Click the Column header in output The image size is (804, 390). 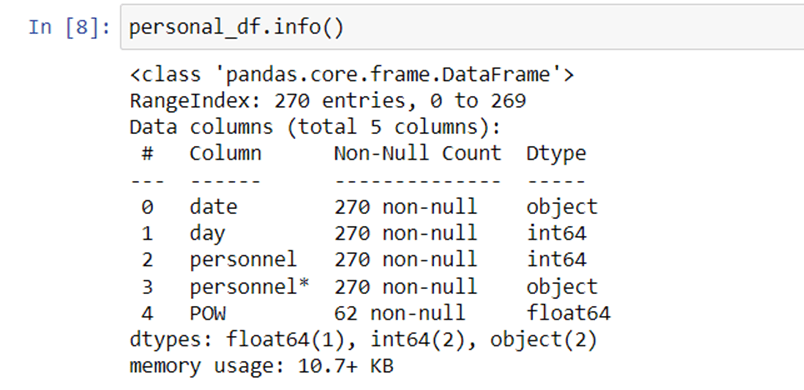tap(225, 153)
